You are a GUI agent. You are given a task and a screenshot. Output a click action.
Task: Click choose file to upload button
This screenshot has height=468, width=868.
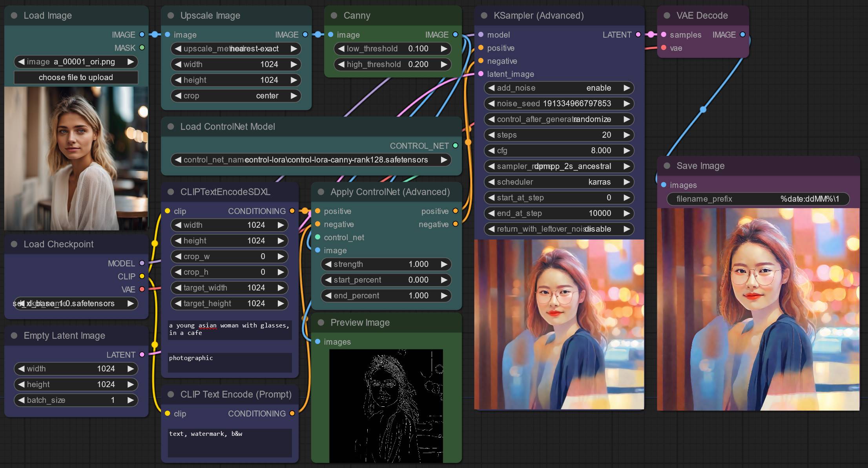click(76, 77)
